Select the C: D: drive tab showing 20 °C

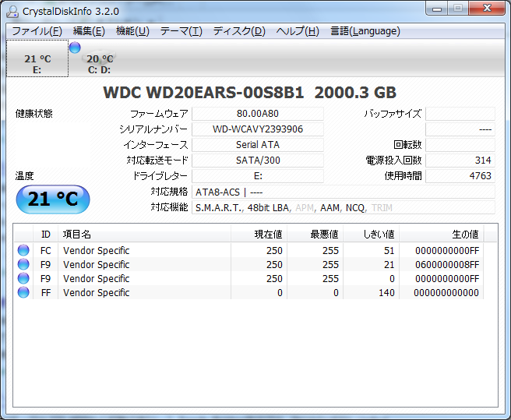click(100, 58)
